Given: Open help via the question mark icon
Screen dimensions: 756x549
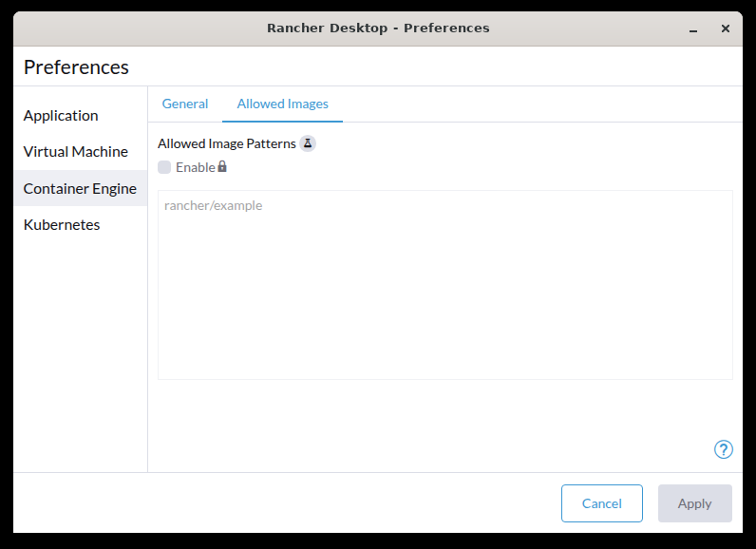Looking at the screenshot, I should pyautogui.click(x=724, y=449).
